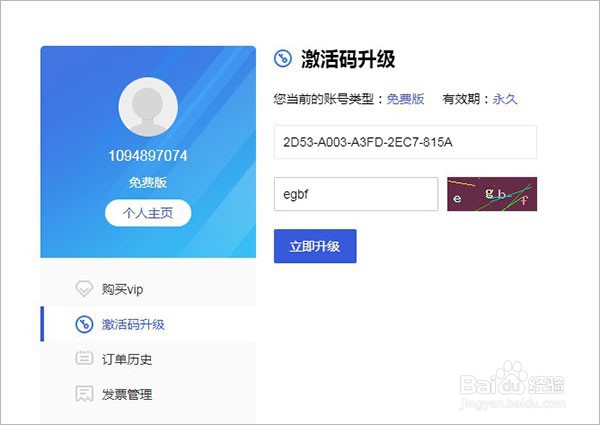Open 发票管理 sidebar menu item
The width and height of the screenshot is (600, 425).
[x=148, y=394]
